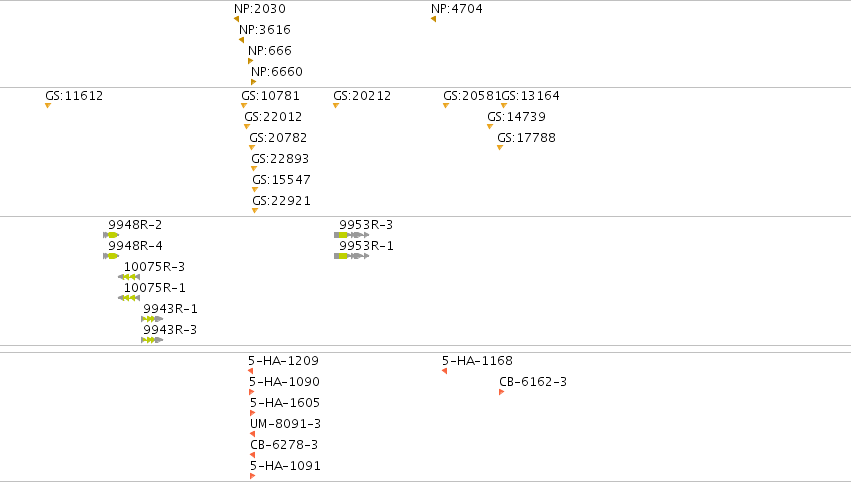Follow the 9953R-3 label text

point(366,225)
